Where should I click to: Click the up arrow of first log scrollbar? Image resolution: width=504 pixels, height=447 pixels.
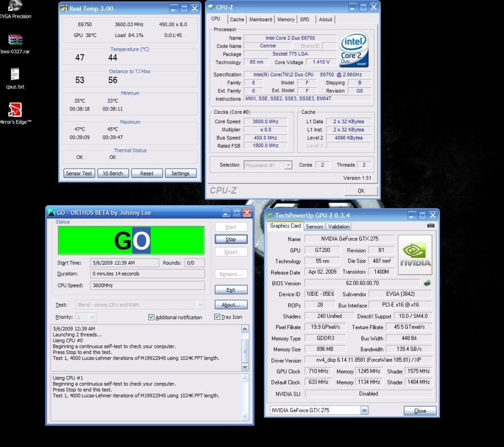[x=245, y=329]
